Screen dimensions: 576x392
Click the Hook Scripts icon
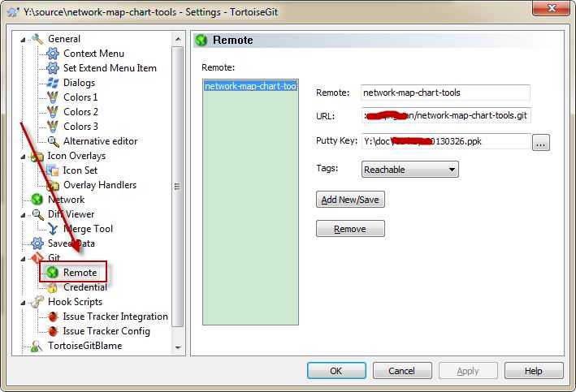tap(37, 302)
